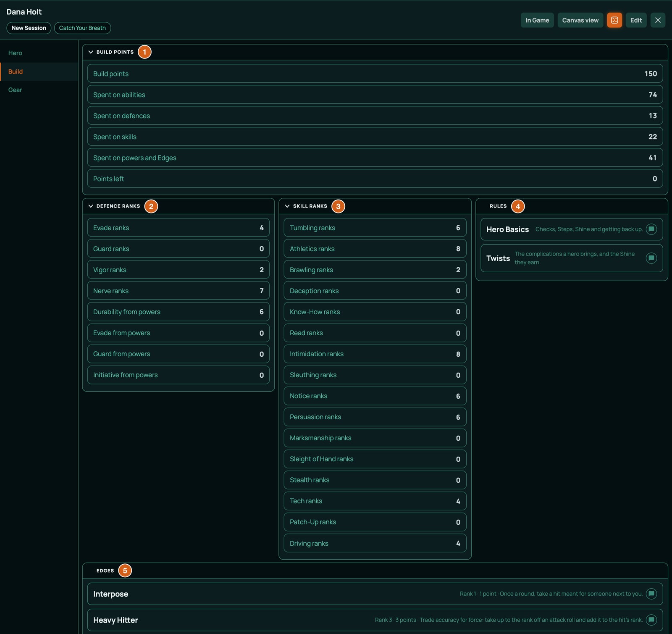Select the Build points value 150

tap(651, 74)
